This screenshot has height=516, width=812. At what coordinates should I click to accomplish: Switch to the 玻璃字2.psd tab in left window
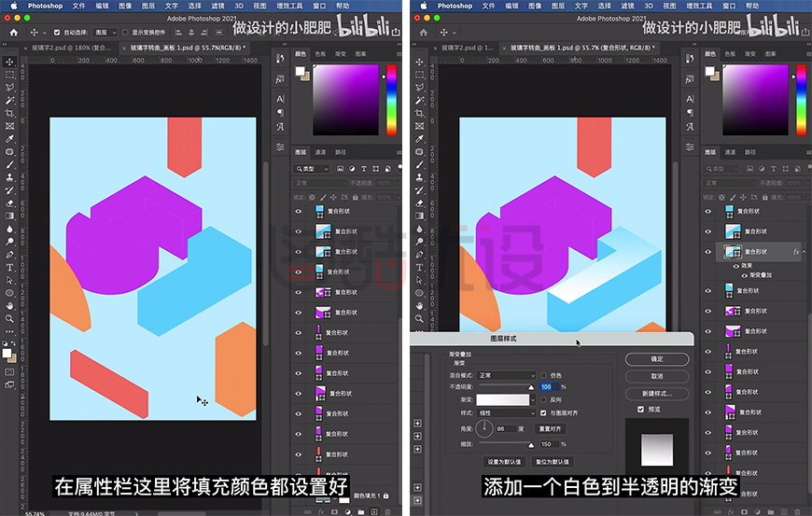(x=71, y=48)
